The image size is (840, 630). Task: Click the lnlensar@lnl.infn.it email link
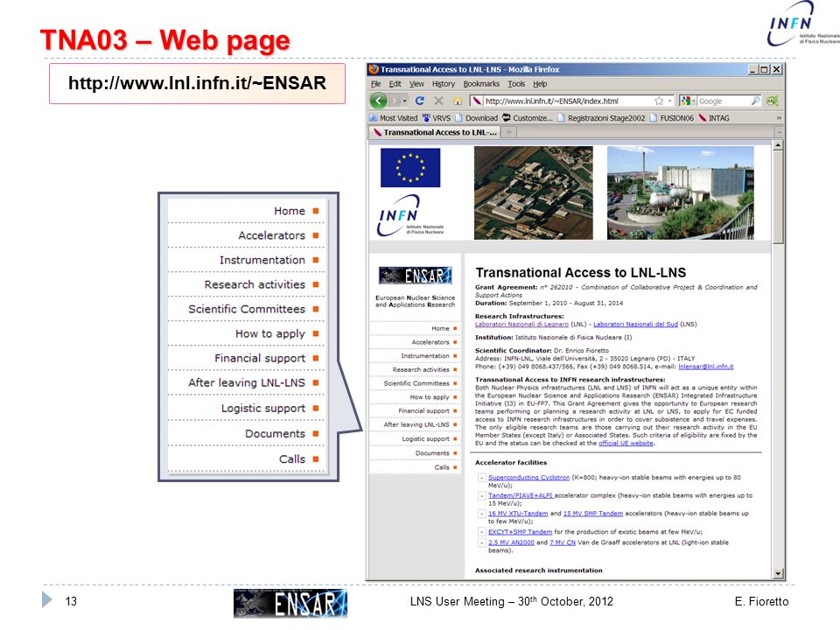705,367
